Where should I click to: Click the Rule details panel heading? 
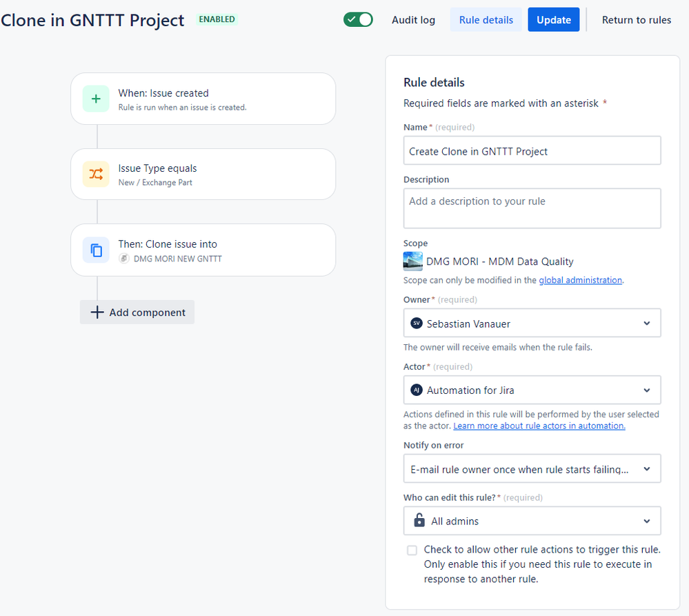(434, 83)
